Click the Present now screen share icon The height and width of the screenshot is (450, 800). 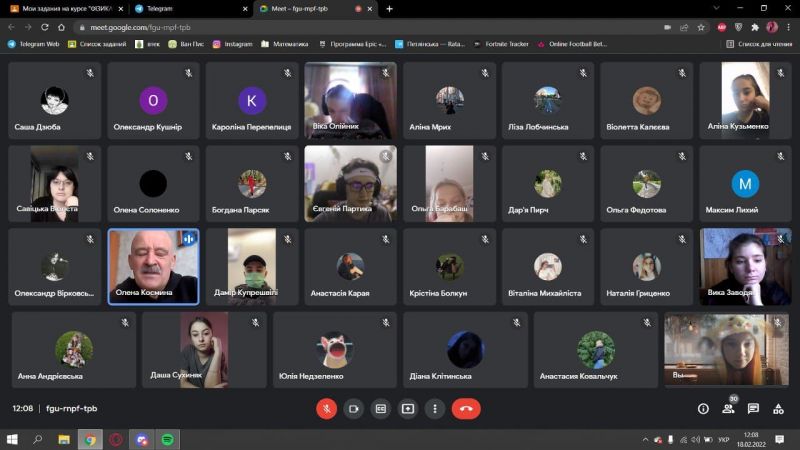tap(408, 409)
